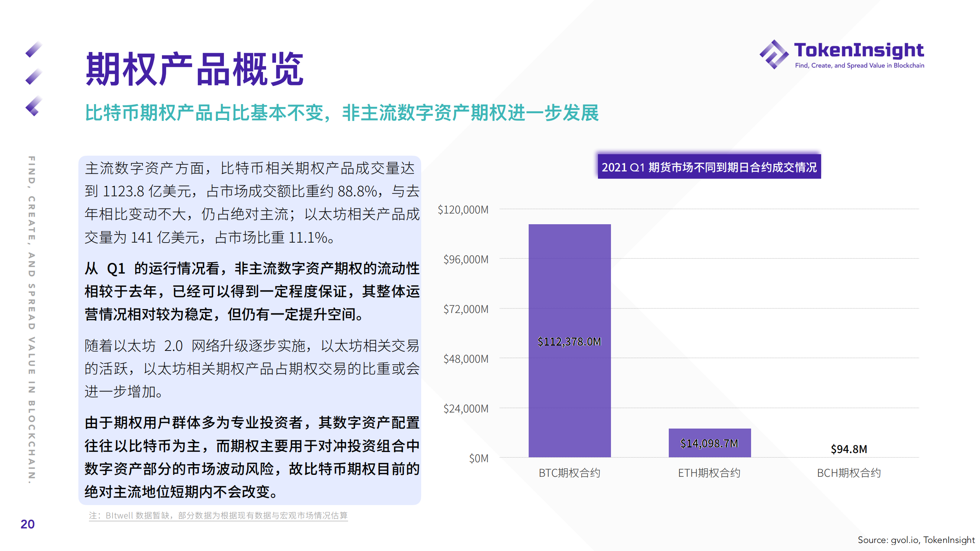980x551 pixels.
Task: Click the BCH期权合约 axis category label
Action: (849, 473)
